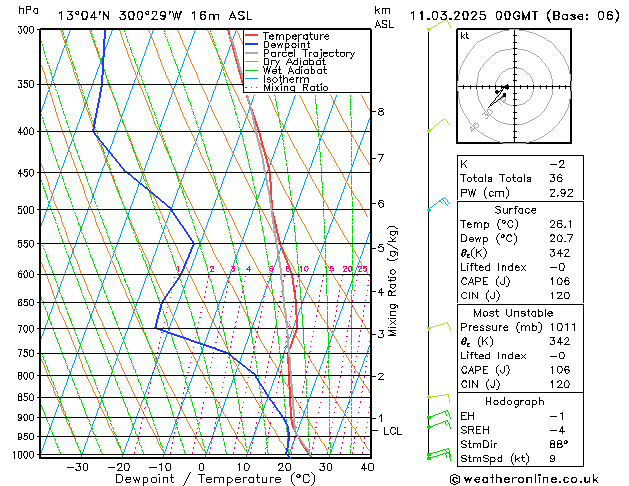Screen dimensions: 629x486
Task: Click the 500 hPa pressure axis label
Action: click(x=28, y=210)
